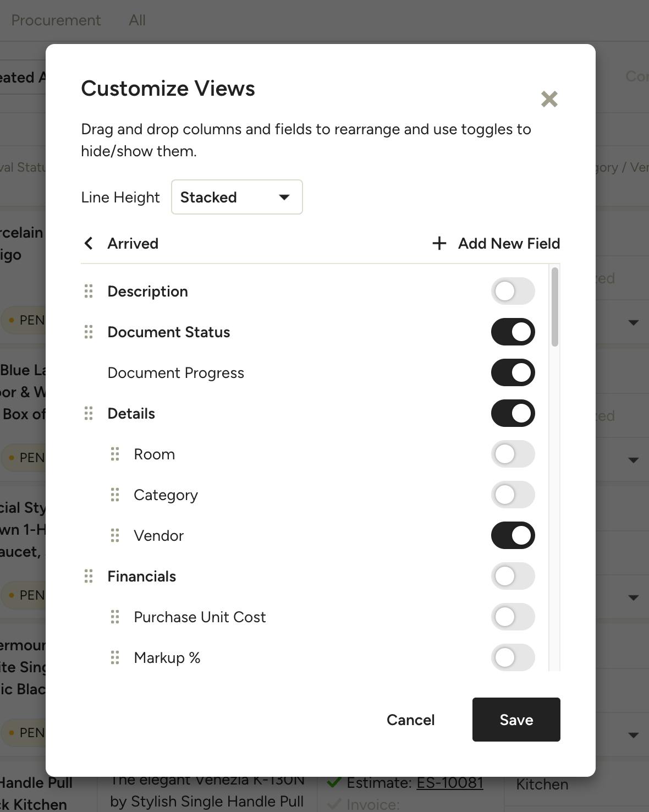Turn off the Document Progress toggle
This screenshot has width=649, height=812.
513,372
